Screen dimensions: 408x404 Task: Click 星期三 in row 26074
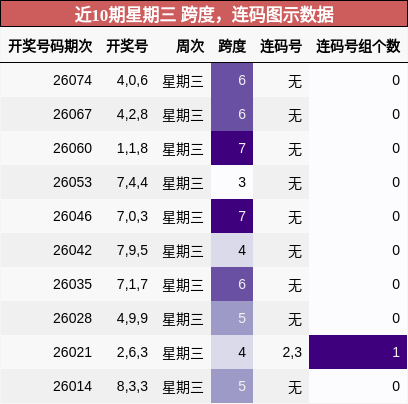click(x=183, y=81)
